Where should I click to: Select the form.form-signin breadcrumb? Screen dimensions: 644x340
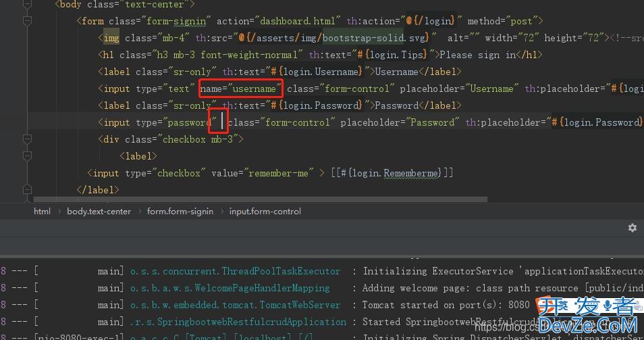pyautogui.click(x=180, y=212)
